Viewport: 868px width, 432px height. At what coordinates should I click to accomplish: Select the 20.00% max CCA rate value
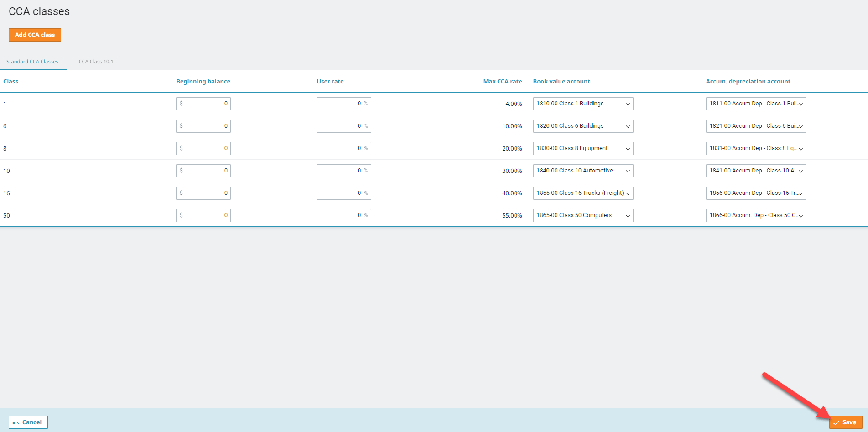point(512,149)
